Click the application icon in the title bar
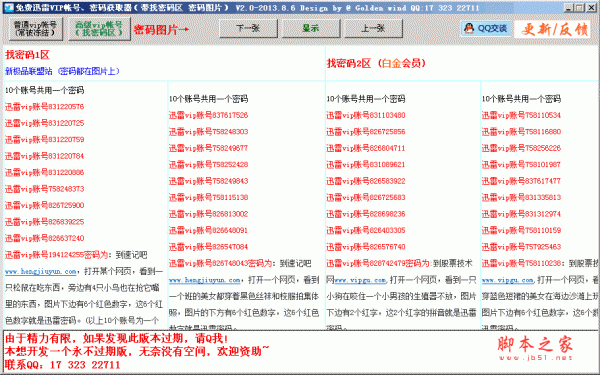 pyautogui.click(x=9, y=7)
